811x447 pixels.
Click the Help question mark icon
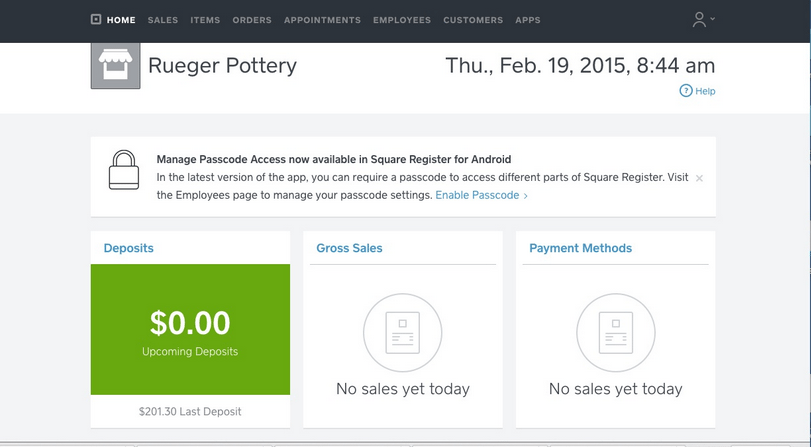[686, 91]
